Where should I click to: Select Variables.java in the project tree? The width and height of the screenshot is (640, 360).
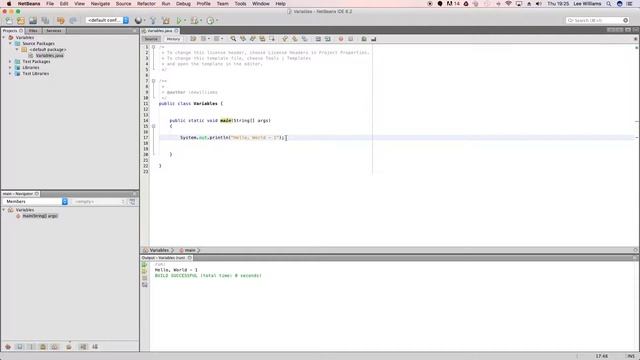(x=49, y=56)
